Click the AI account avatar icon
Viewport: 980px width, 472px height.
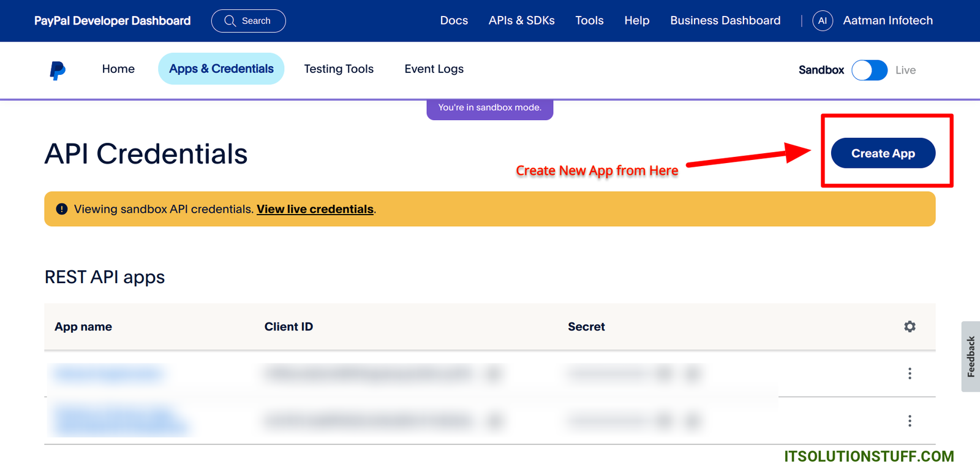click(822, 21)
